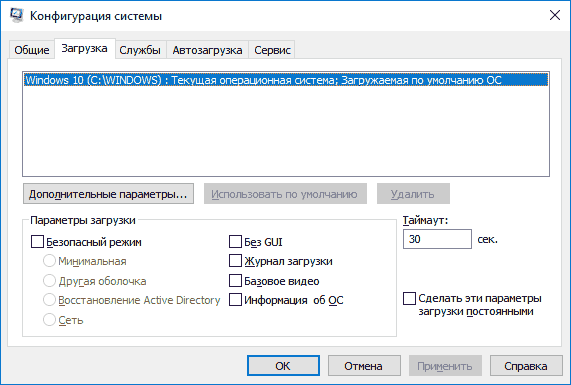Pick the Сеть radio option
The image size is (571, 385).
pyautogui.click(x=49, y=320)
